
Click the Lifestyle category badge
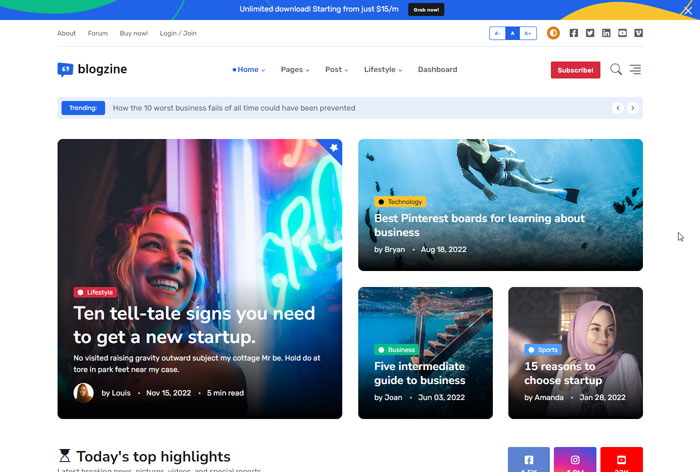(x=95, y=292)
